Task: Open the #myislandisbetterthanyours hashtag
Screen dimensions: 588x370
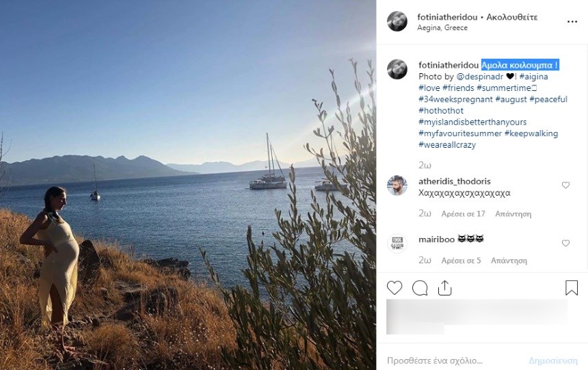Action: coord(472,122)
